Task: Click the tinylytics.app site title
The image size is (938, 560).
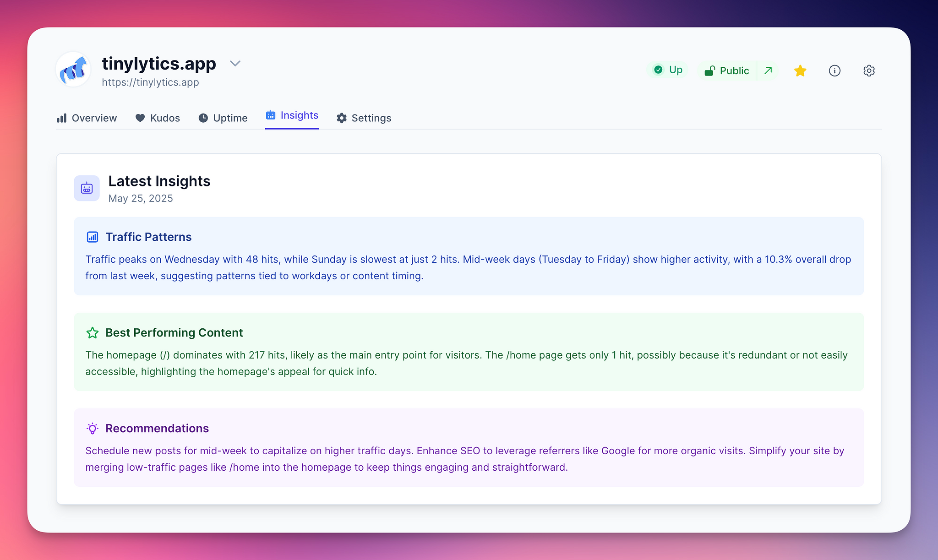Action: (x=159, y=64)
